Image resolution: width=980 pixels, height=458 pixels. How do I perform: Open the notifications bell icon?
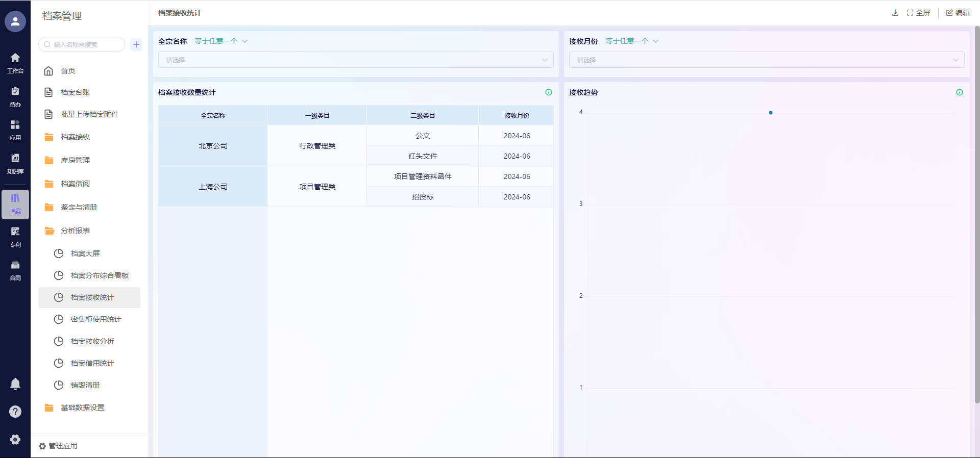15,384
